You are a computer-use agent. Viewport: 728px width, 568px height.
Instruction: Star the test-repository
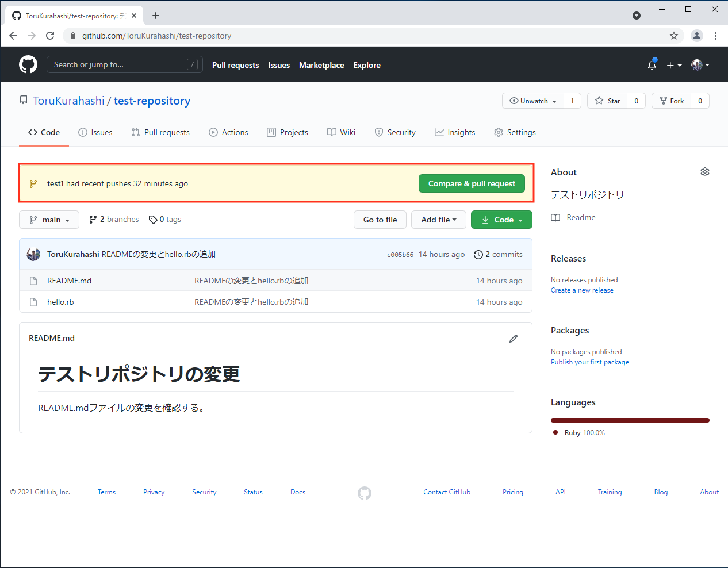point(607,101)
